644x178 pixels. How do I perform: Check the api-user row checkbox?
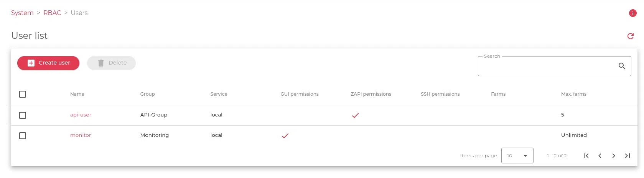[x=23, y=115]
